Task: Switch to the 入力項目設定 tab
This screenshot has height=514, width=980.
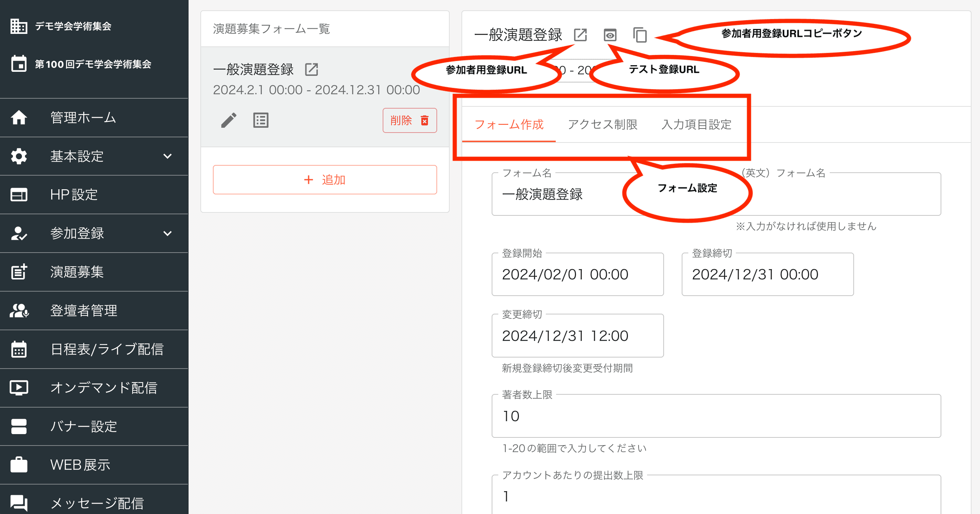Action: (x=696, y=124)
